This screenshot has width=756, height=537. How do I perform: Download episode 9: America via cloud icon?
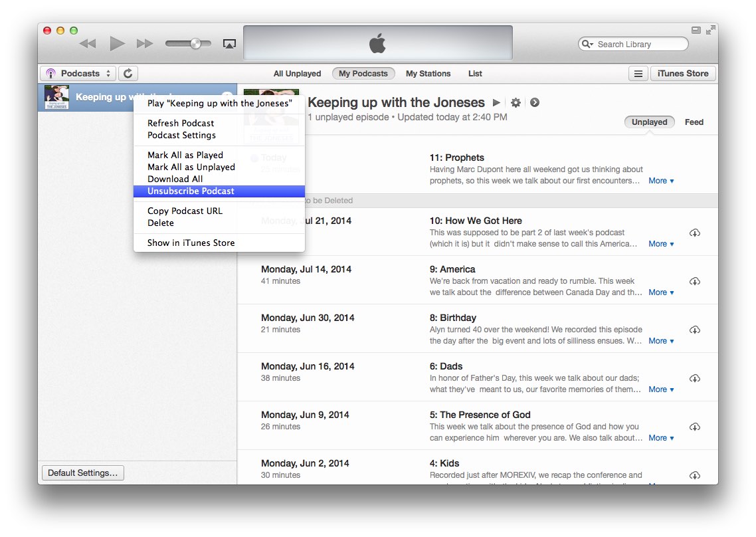coord(694,281)
